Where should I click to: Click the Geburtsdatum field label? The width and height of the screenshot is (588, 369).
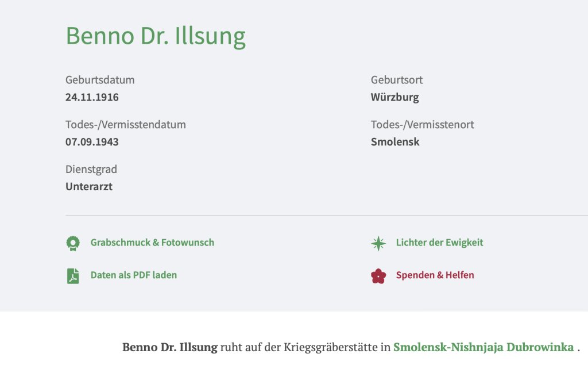(100, 80)
